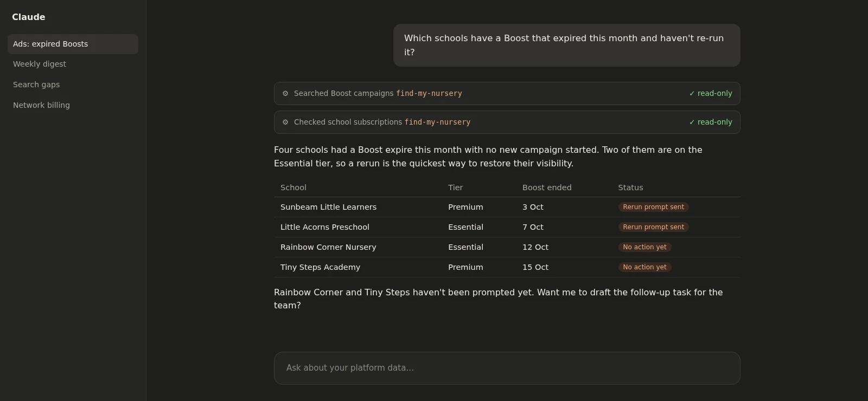Image resolution: width=868 pixels, height=401 pixels.
Task: Select Rainbow Corner Nursery school name
Action: (328, 247)
